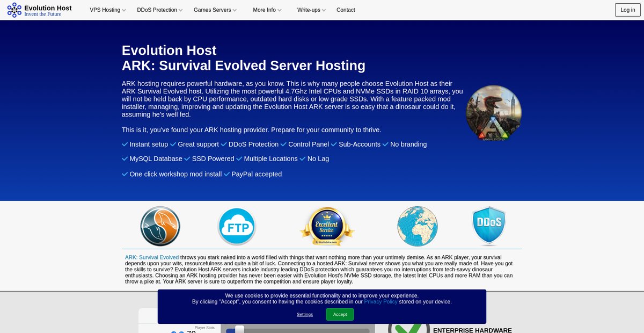Screen dimensions: 644x333
Task: Expand the VPS Hosting dropdown arrow
Action: [x=124, y=10]
